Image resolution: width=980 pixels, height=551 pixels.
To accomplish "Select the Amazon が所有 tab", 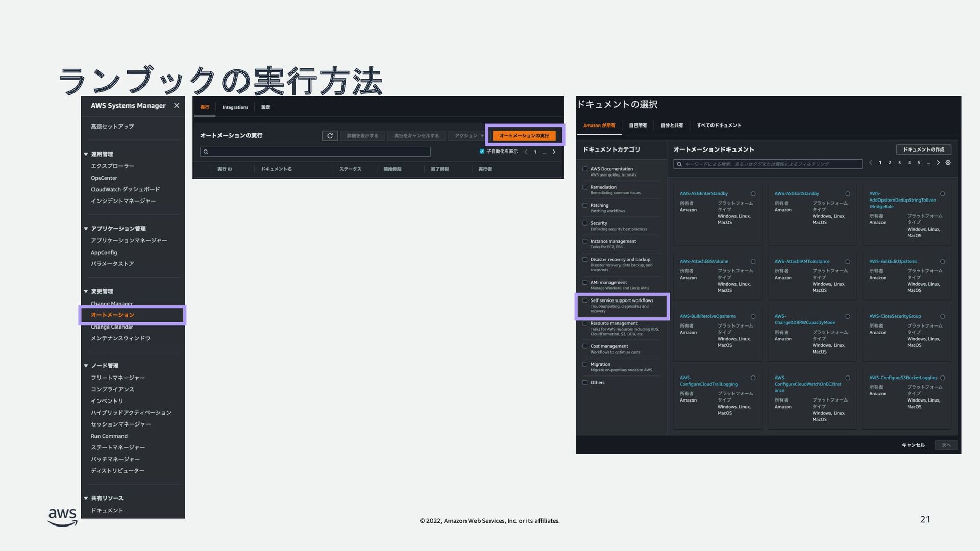I will click(599, 126).
